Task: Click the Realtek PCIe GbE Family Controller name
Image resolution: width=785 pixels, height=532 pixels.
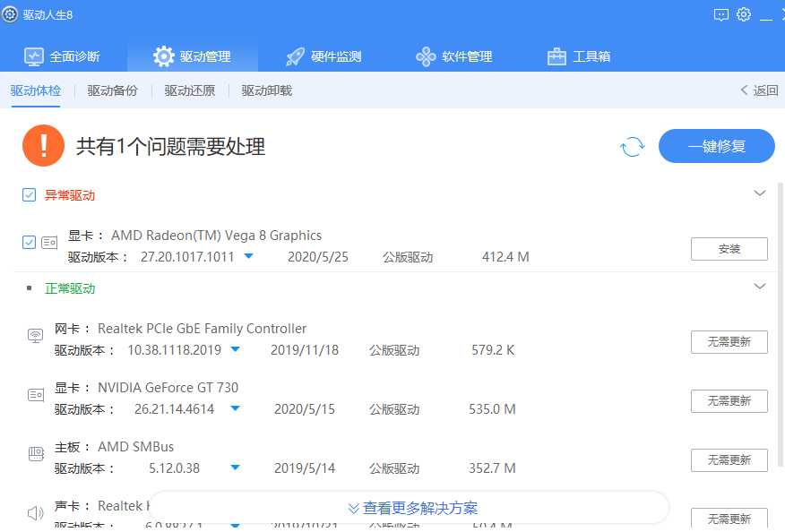Action: tap(202, 329)
